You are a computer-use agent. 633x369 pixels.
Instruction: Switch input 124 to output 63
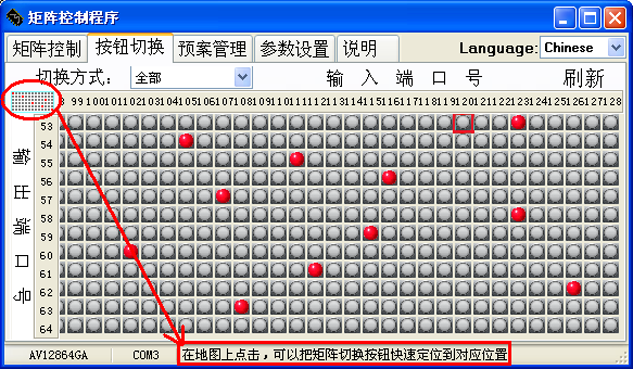537,307
